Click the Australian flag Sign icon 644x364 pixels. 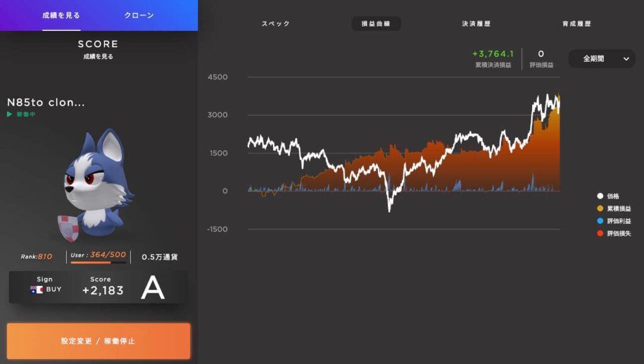point(36,290)
